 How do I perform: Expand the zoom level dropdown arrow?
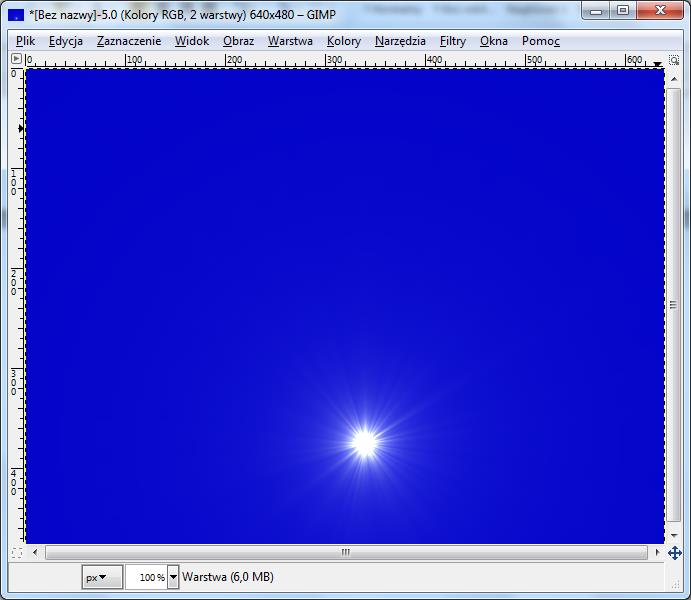pyautogui.click(x=173, y=577)
